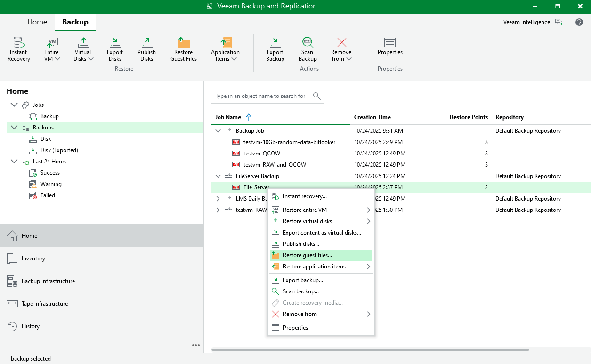Sort by the Job Name column header
591x364 pixels.
click(x=228, y=117)
